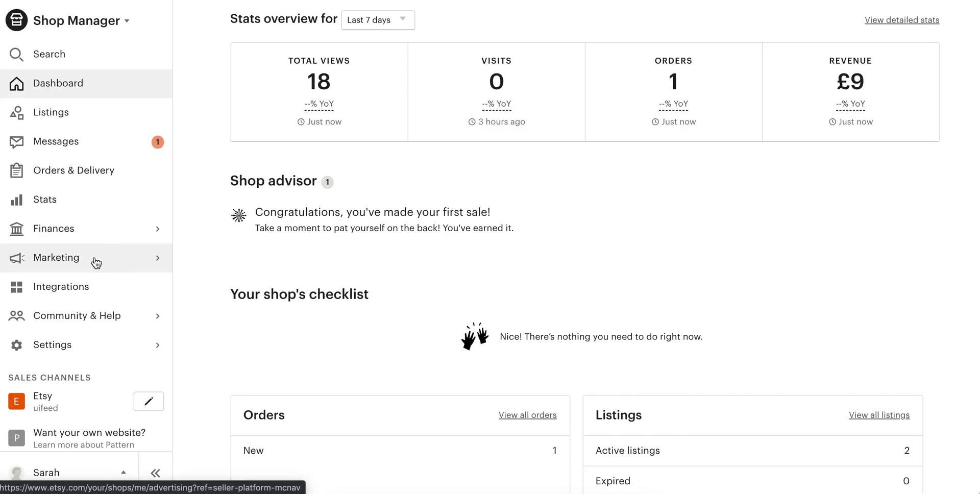Open the View all listings link

pos(879,415)
